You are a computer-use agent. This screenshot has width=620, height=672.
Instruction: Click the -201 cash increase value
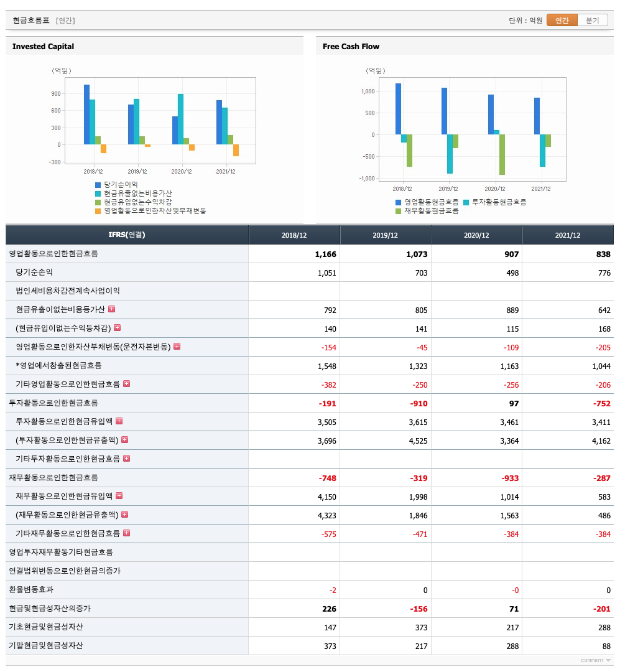[x=601, y=609]
